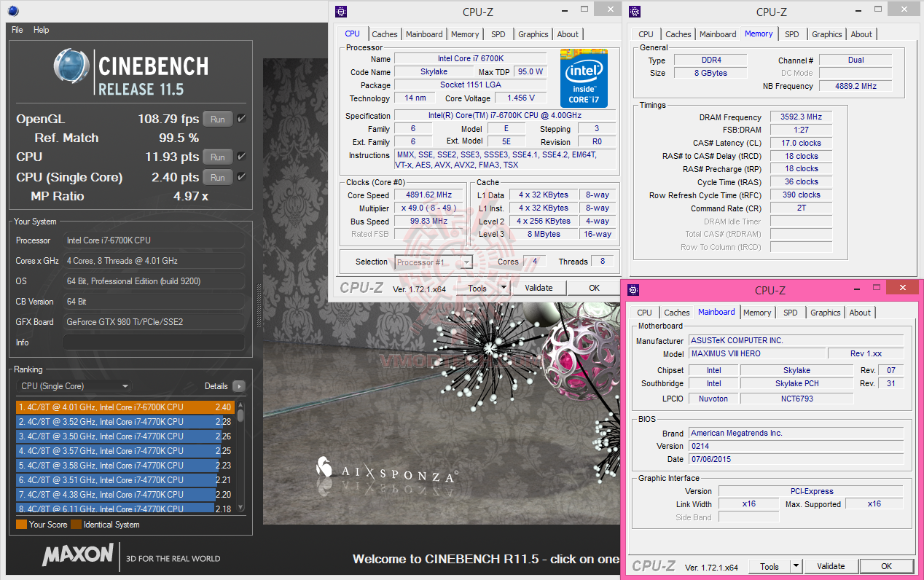
Task: Switch to the SPD tab in CPU-Z
Action: (x=499, y=34)
